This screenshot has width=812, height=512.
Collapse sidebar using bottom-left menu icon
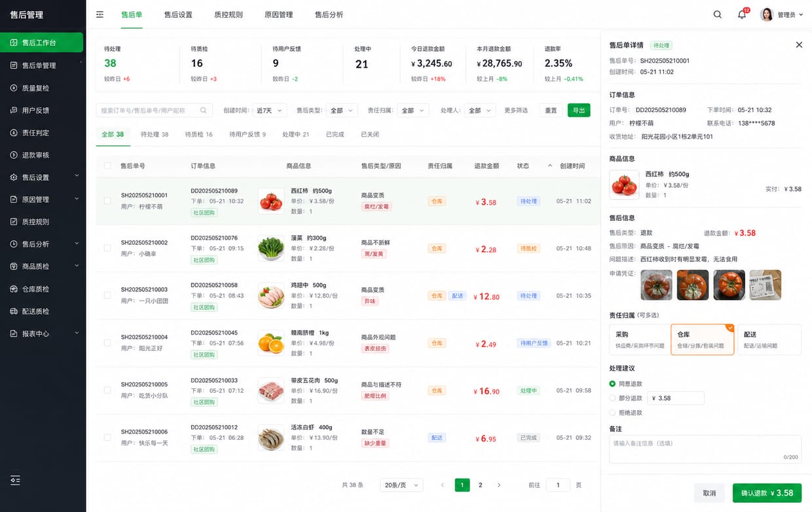tap(16, 480)
